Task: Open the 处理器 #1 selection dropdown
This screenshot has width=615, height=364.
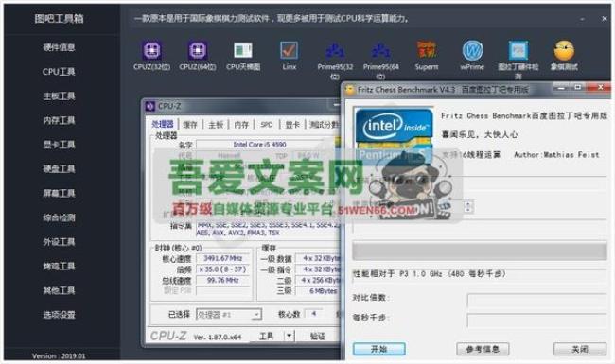Action: click(x=229, y=314)
